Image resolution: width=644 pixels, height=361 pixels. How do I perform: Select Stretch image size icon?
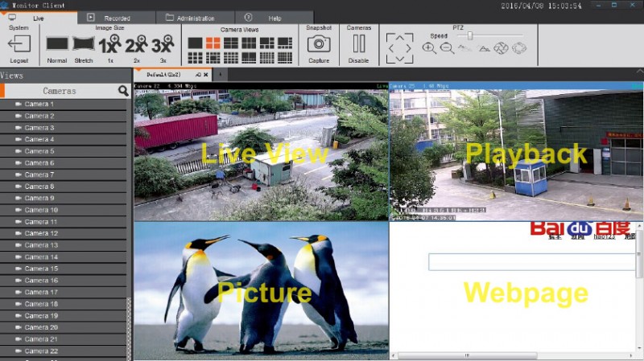[x=84, y=44]
